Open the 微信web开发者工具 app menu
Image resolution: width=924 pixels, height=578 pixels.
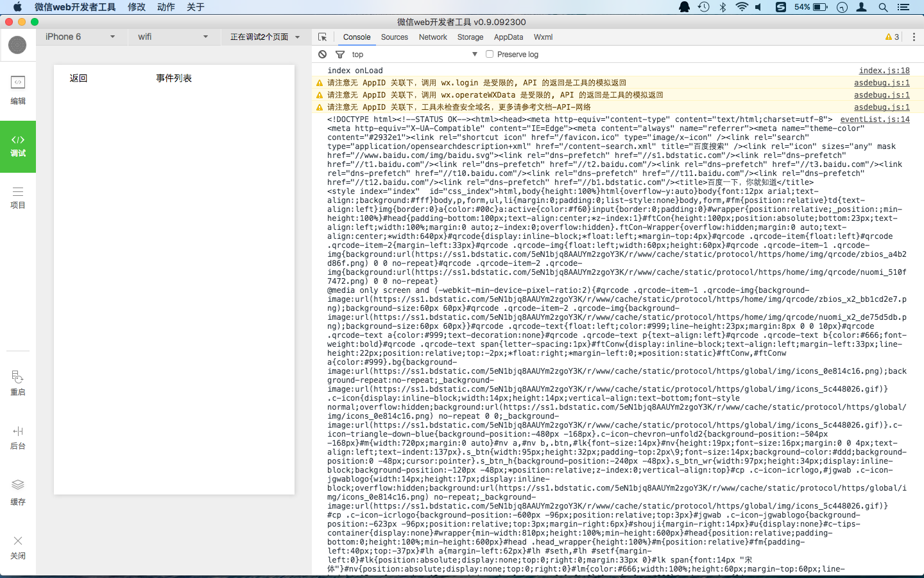(x=75, y=7)
